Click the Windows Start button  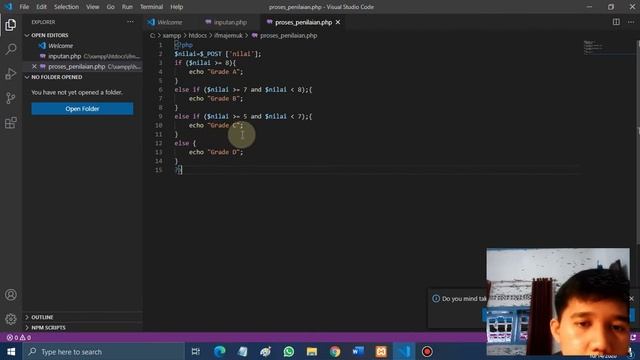(x=11, y=351)
